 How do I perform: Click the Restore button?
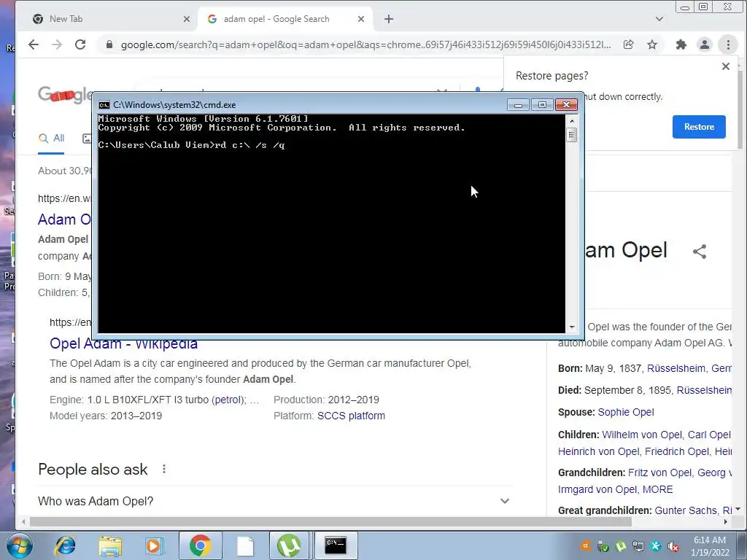(699, 127)
